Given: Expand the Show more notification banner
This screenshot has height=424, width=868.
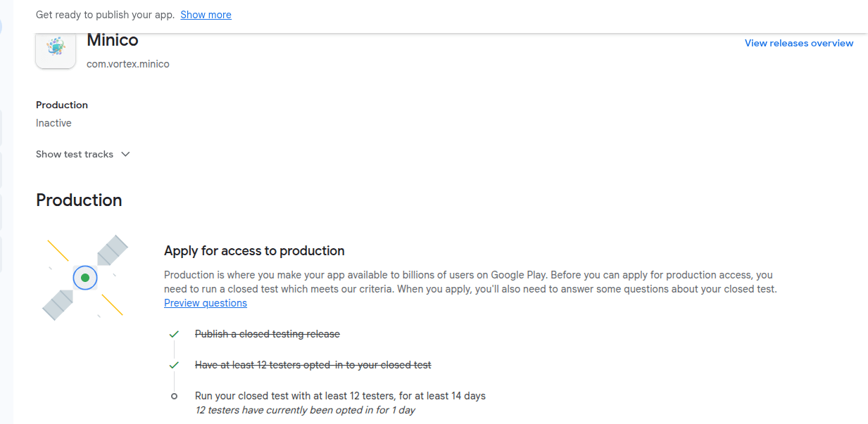Looking at the screenshot, I should 206,14.
